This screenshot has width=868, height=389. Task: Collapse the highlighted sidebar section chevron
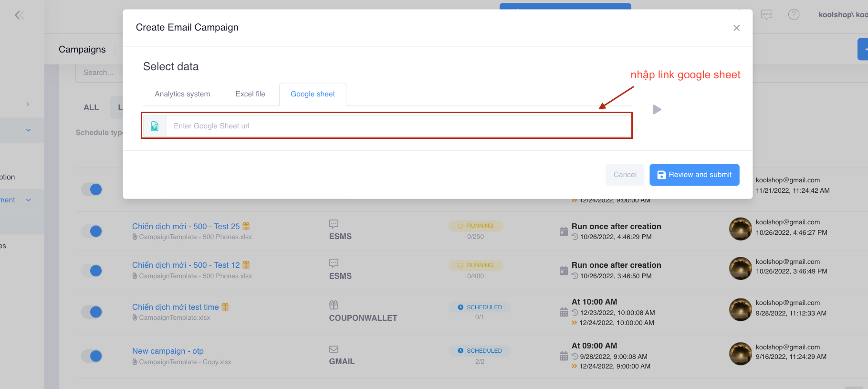(28, 130)
